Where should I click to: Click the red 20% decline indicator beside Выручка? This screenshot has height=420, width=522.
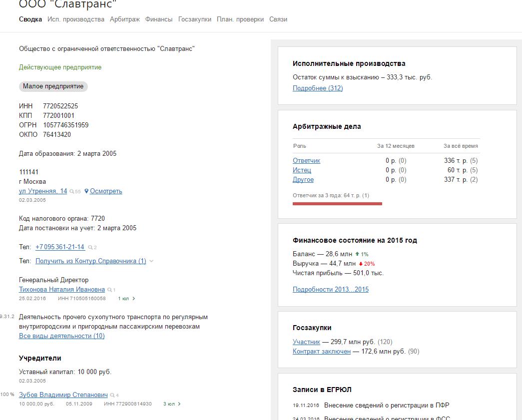point(367,264)
